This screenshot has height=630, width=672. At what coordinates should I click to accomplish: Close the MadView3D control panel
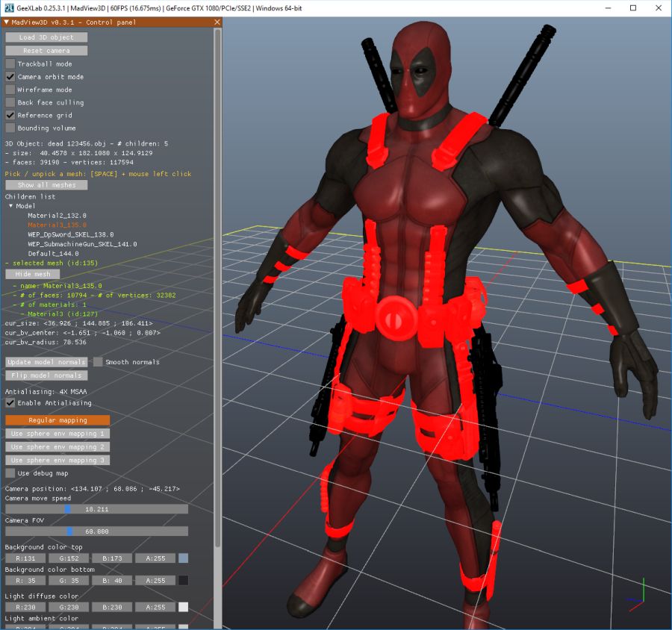pos(217,22)
